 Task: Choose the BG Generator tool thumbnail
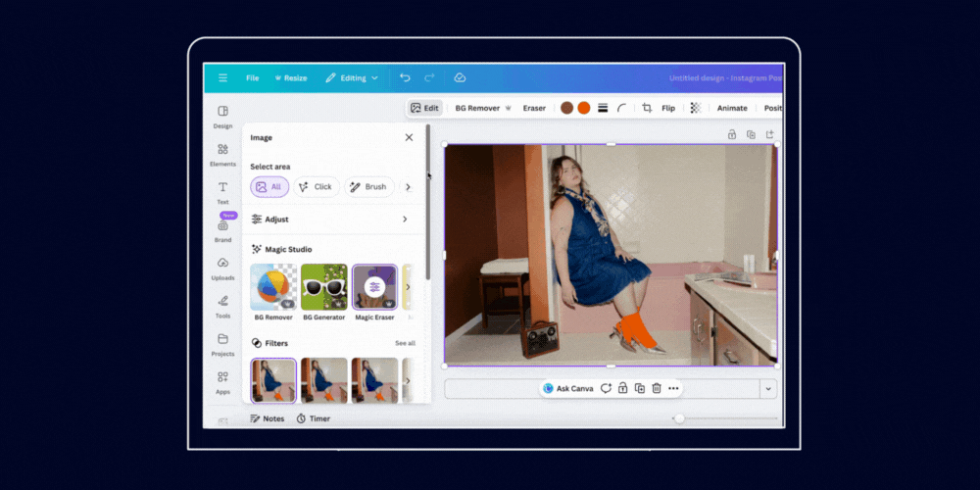[323, 287]
